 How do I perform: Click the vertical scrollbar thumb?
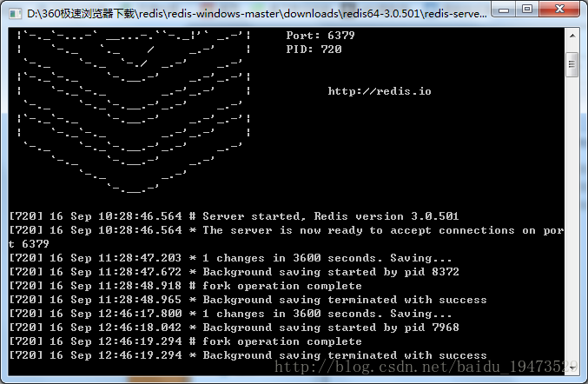click(572, 64)
